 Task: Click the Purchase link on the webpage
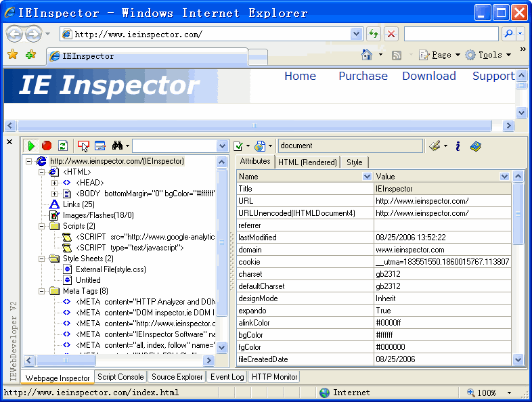point(363,76)
